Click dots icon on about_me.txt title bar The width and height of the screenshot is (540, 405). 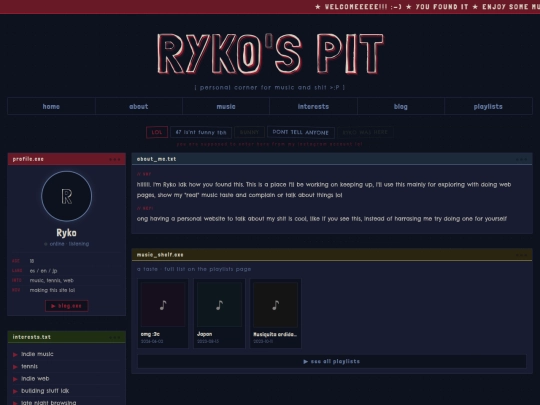(521, 159)
